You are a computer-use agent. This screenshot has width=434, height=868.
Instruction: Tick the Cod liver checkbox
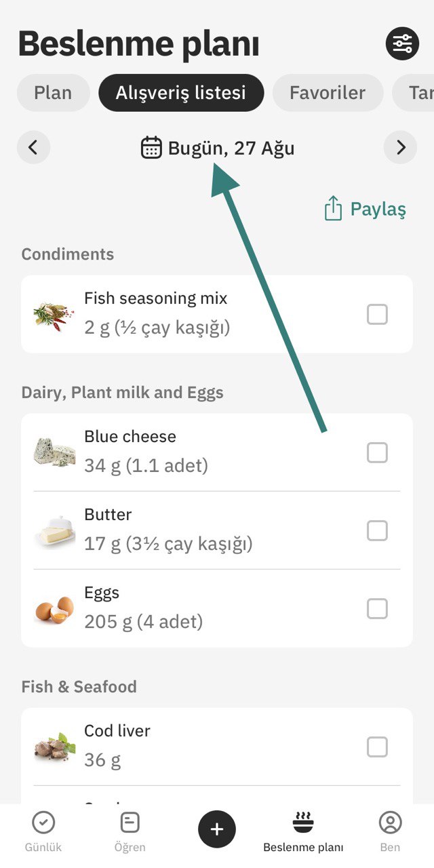(377, 747)
